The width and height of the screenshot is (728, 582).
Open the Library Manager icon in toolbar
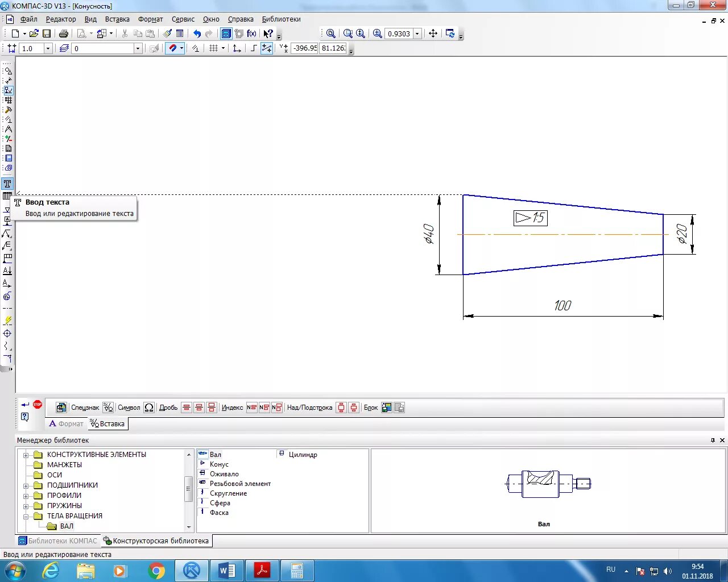tap(226, 34)
